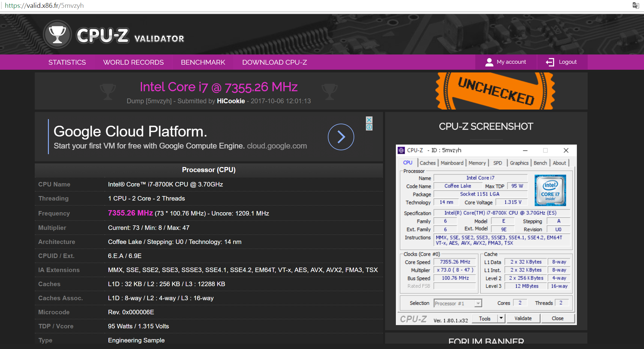
Task: Click the Core Speed 7355.26 MHz field
Action: coord(455,262)
